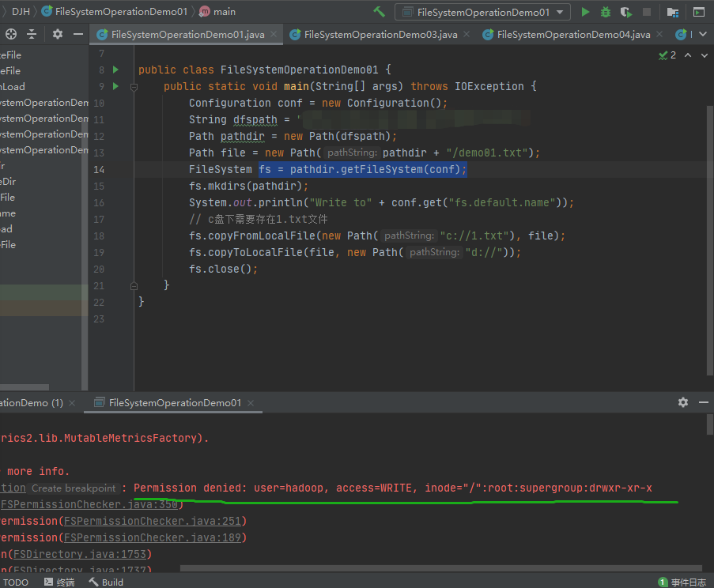Close the FileSystemOperationDemo01.java tab
The image size is (714, 588).
coord(274,34)
